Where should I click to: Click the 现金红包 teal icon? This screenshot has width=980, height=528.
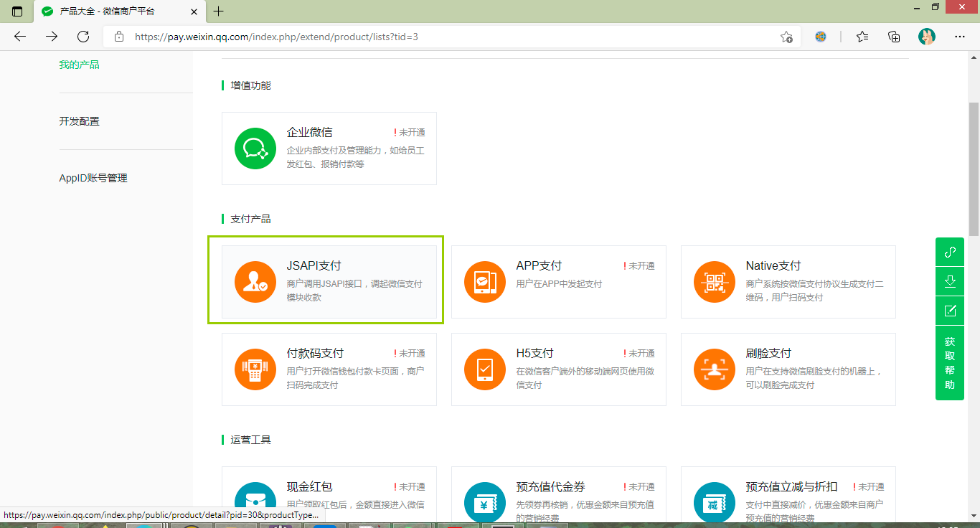pos(255,501)
